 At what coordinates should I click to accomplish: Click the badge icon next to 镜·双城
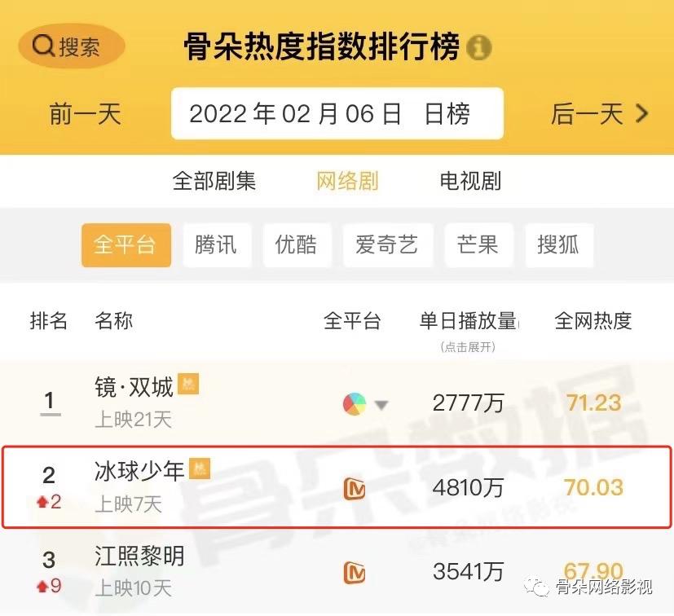pos(188,384)
